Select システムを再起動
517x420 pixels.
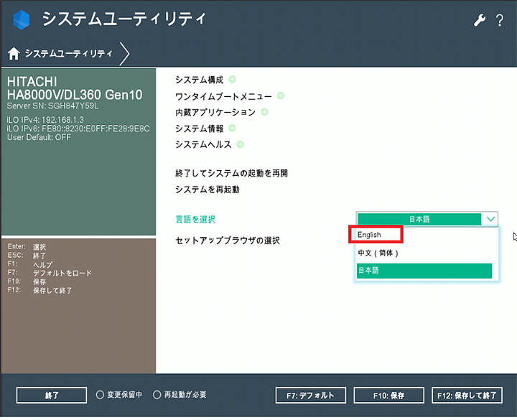click(208, 190)
